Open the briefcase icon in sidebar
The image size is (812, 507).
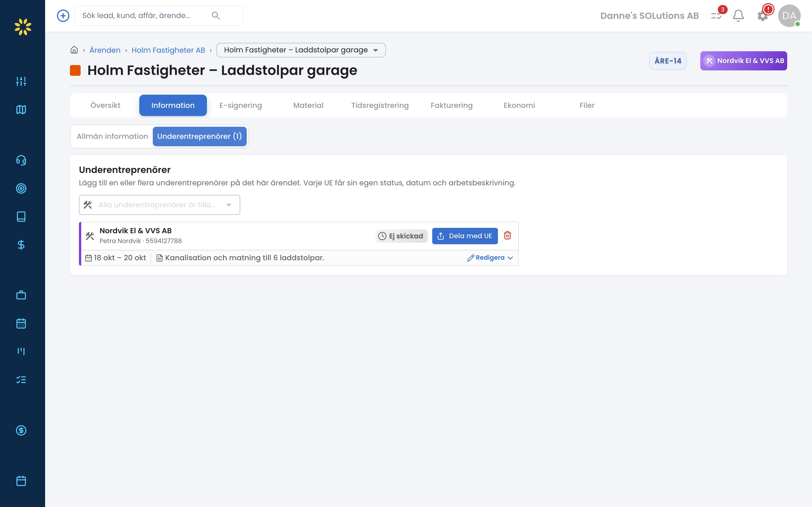click(21, 295)
